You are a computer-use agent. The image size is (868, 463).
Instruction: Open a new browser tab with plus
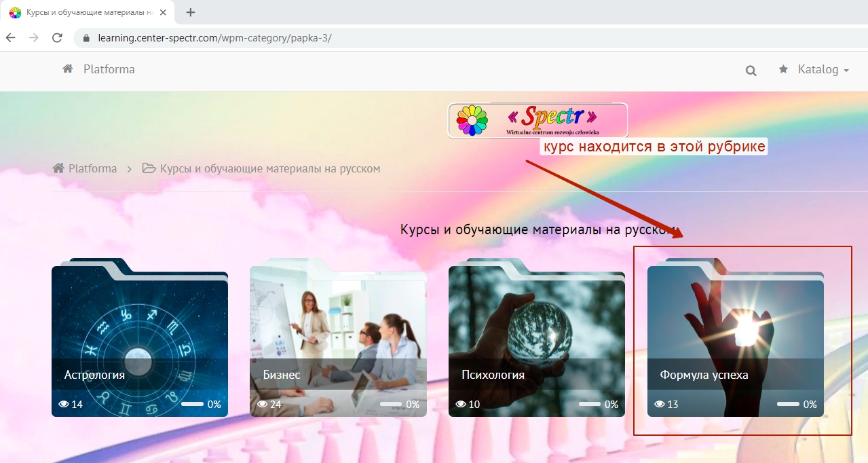(191, 12)
